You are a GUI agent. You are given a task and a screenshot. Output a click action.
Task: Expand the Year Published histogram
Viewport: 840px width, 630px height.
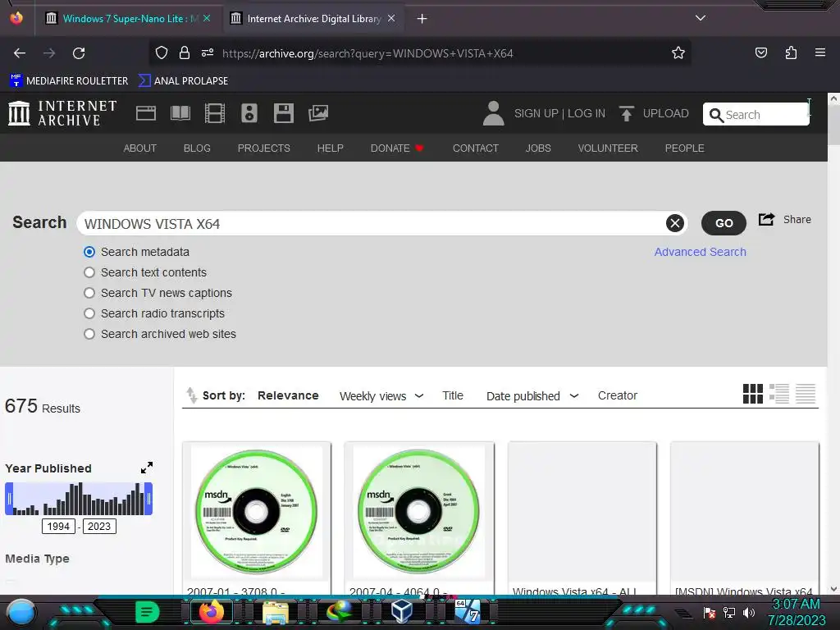tap(147, 468)
